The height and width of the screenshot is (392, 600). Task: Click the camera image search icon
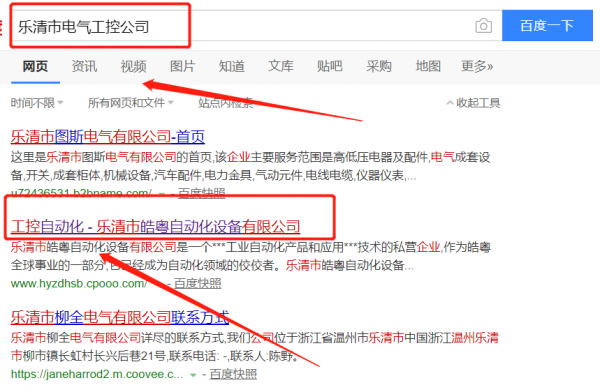tap(483, 26)
